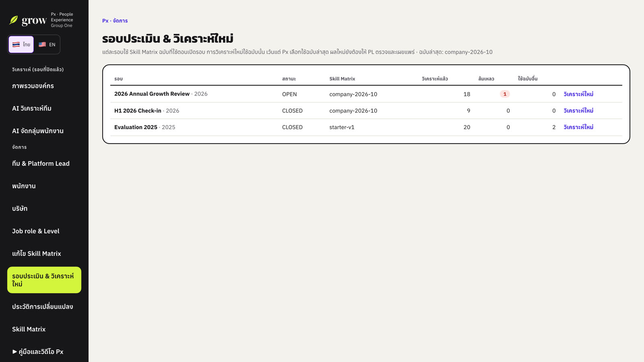Select Evaluation 2025 row title
The width and height of the screenshot is (644, 362).
[x=136, y=127]
